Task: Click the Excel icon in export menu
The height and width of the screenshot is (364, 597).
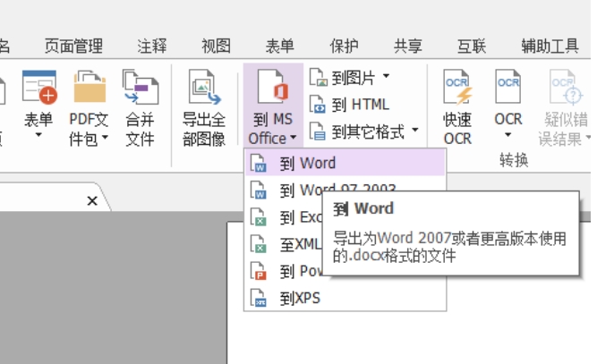Action: point(258,216)
